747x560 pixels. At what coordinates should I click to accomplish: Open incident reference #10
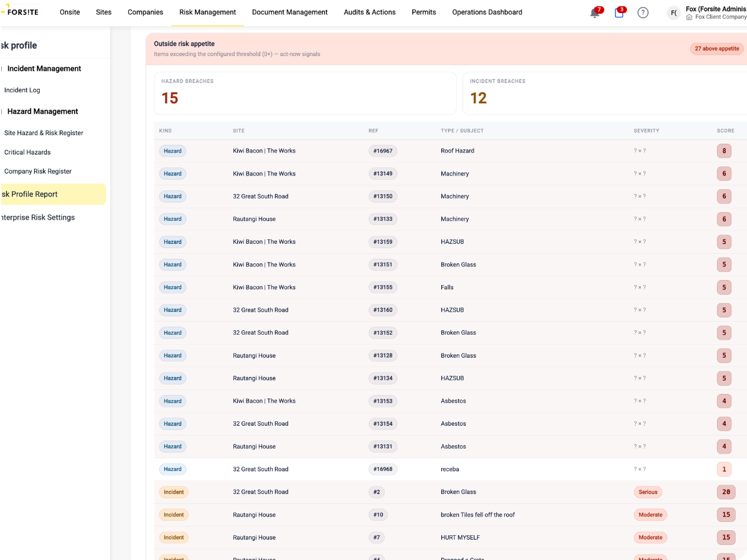click(378, 515)
